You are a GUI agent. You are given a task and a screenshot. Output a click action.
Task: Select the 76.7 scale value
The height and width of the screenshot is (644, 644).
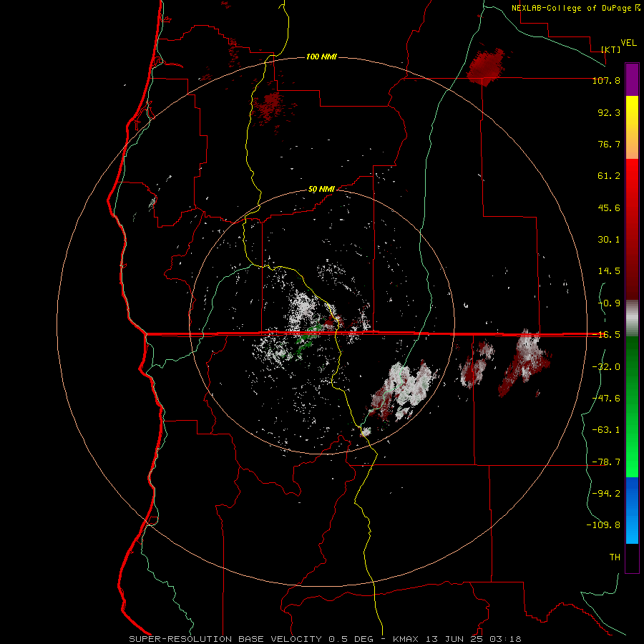pyautogui.click(x=609, y=144)
